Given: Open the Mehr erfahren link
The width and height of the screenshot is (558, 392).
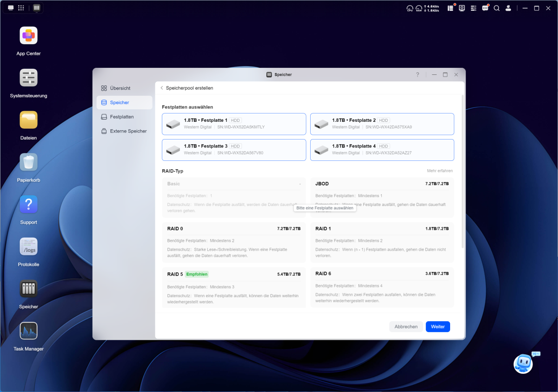Looking at the screenshot, I should [440, 171].
